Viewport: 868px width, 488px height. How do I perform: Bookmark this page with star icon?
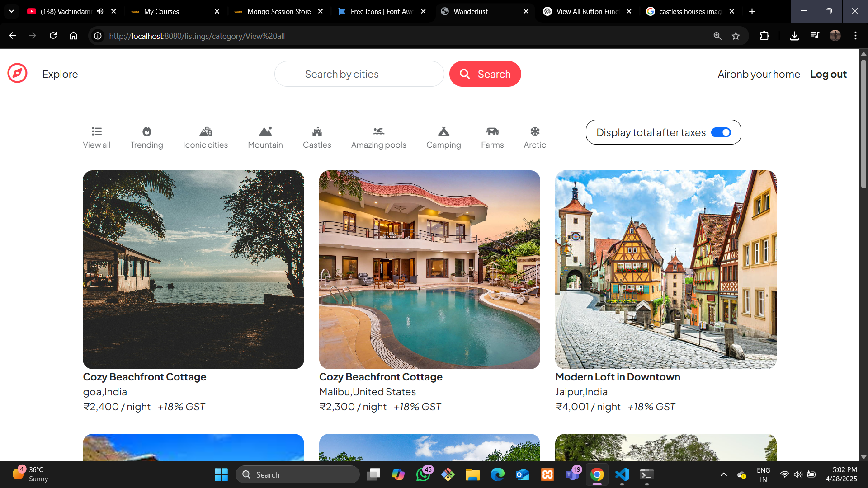coord(736,36)
